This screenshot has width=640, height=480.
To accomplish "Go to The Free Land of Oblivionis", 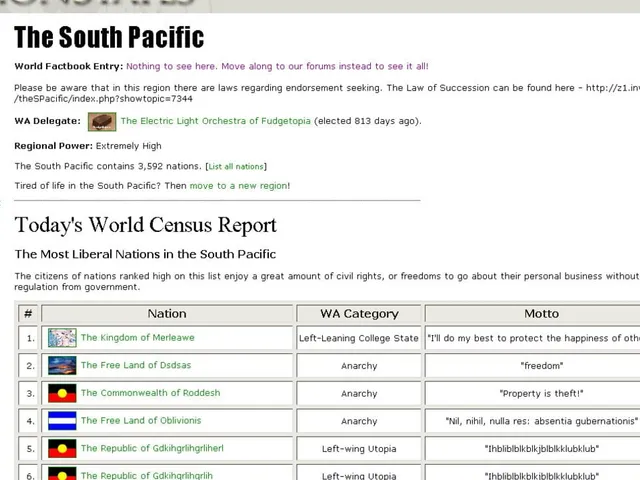I will point(141,421).
